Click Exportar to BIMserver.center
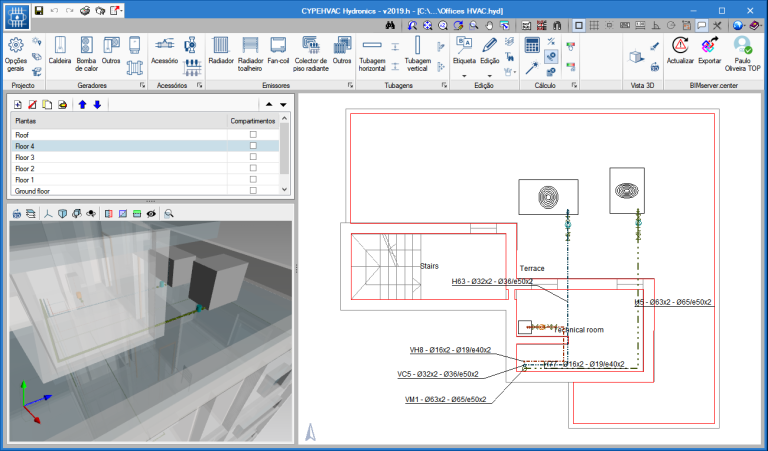The height and width of the screenshot is (451, 768). click(709, 50)
